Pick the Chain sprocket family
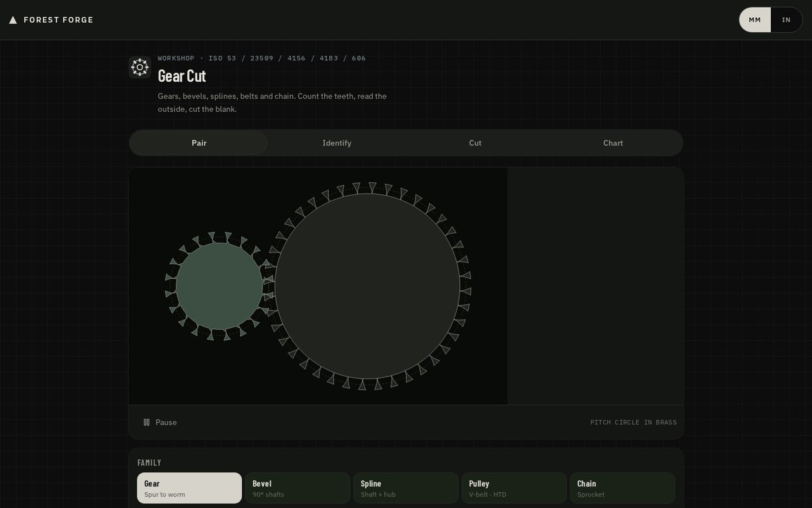 click(x=622, y=488)
